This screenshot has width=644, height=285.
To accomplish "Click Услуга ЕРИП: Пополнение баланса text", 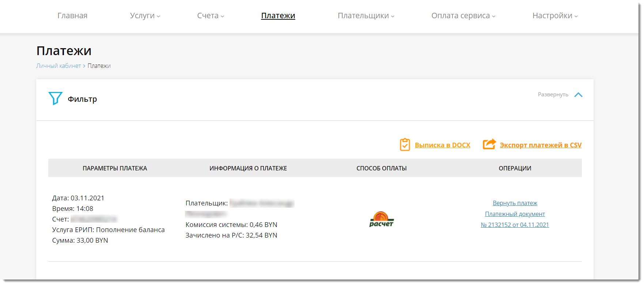I will click(x=109, y=230).
